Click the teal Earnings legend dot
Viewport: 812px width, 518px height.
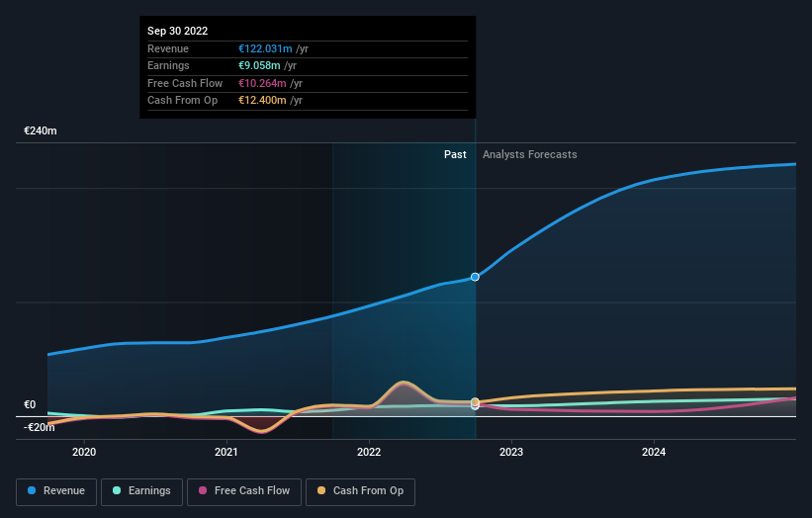[117, 490]
